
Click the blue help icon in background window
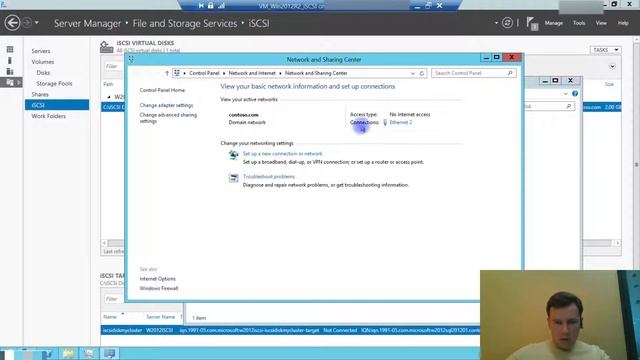coord(575,93)
